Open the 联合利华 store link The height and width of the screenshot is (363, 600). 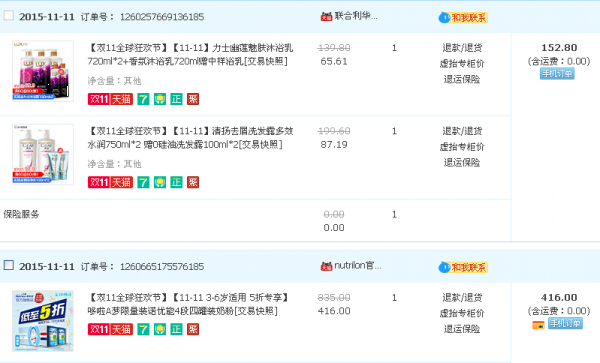(356, 16)
